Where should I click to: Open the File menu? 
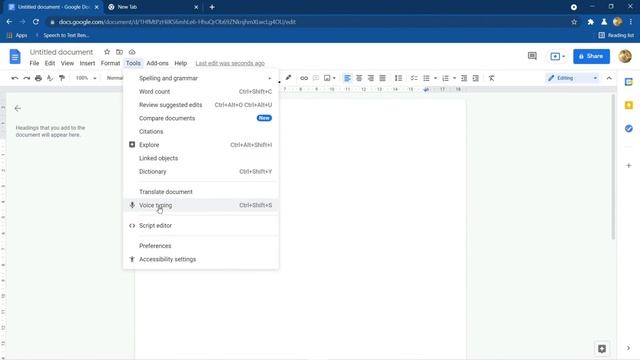tap(34, 63)
